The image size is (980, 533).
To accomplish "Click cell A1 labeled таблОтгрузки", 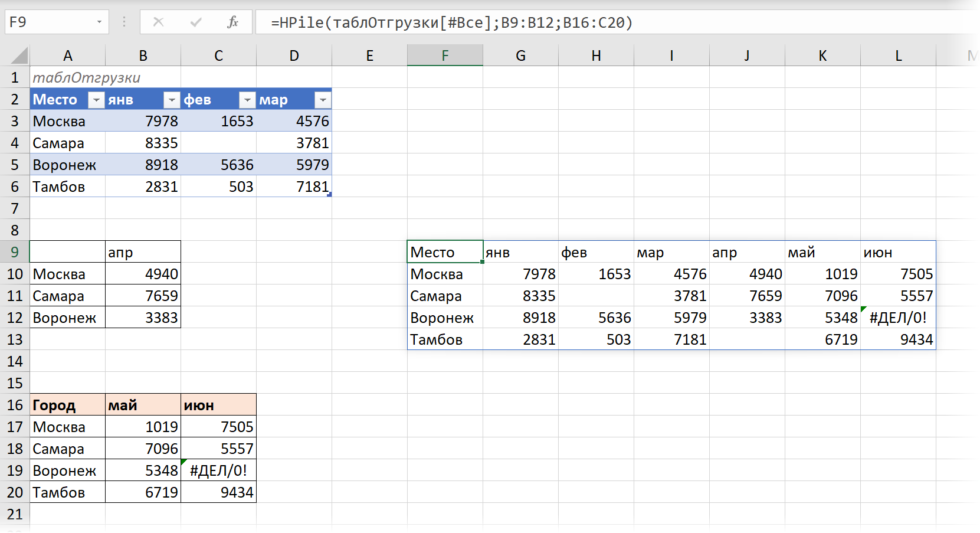I will (86, 78).
